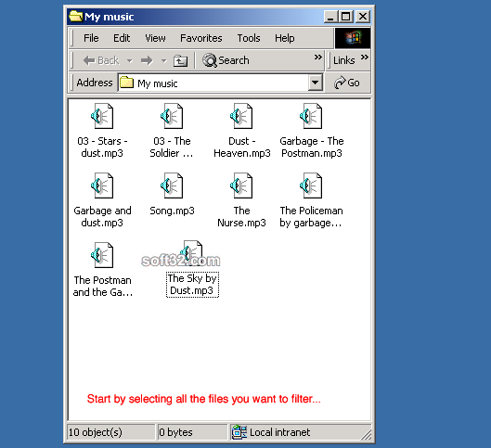Click the Back arrow toolbar button
The height and width of the screenshot is (448, 491).
tap(101, 60)
